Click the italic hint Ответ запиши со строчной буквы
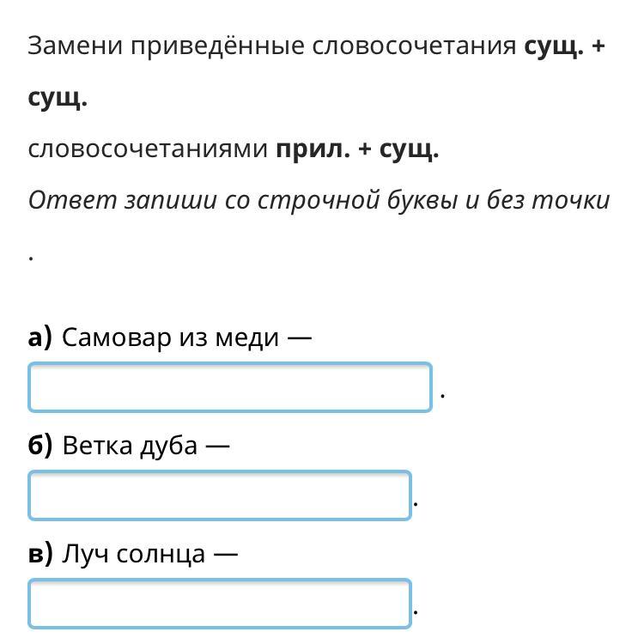 coord(242,201)
